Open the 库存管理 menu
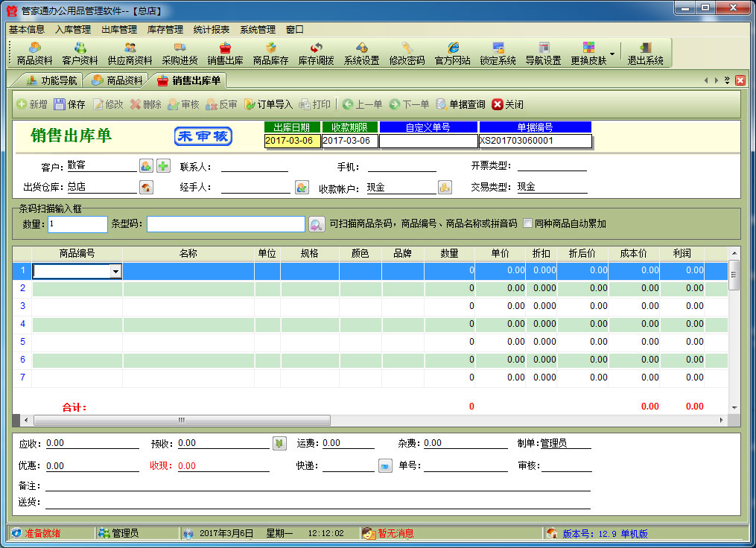The width and height of the screenshot is (756, 548). 165,30
